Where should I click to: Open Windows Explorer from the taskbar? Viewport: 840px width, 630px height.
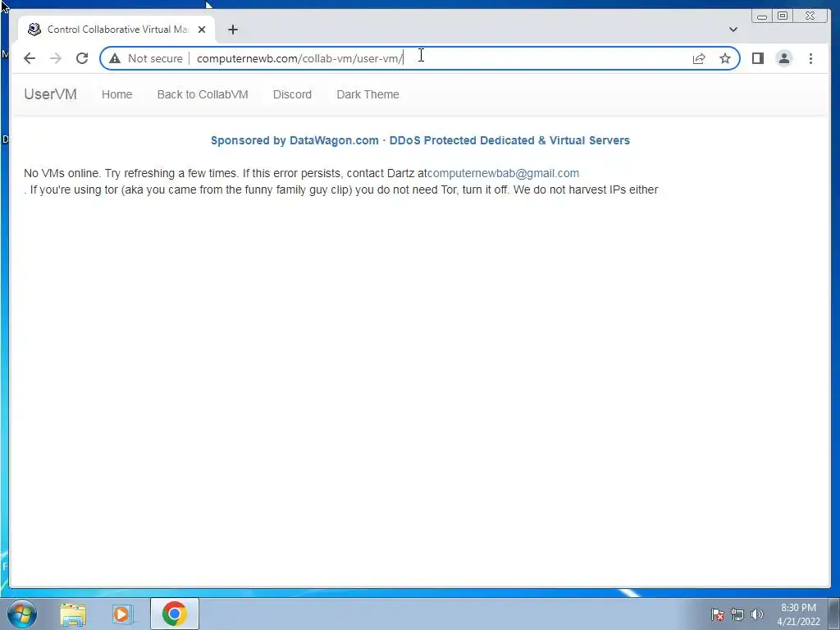(x=73, y=614)
